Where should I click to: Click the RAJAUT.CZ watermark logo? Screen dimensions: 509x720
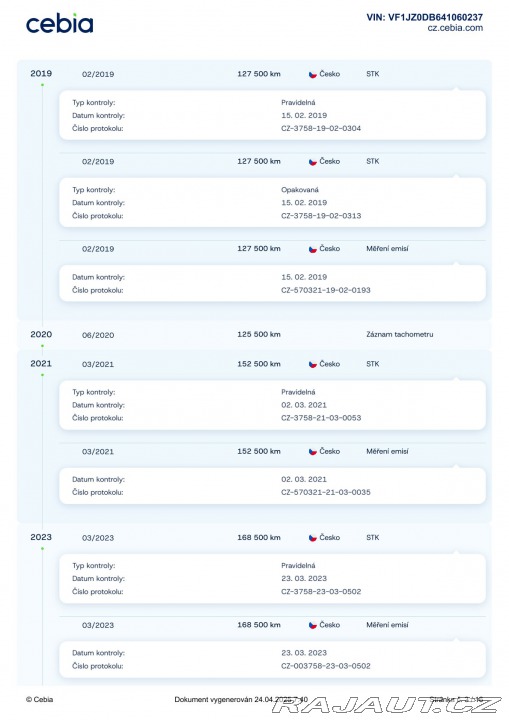click(x=386, y=705)
